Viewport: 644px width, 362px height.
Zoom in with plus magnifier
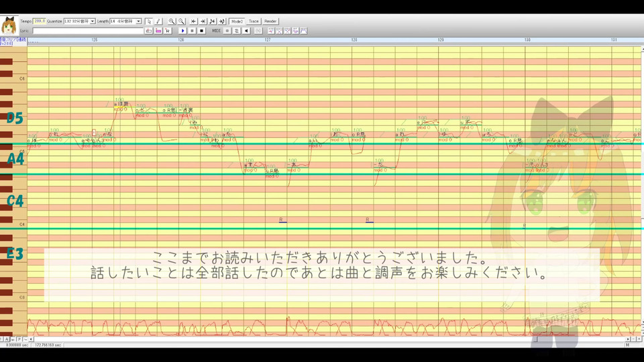[172, 21]
